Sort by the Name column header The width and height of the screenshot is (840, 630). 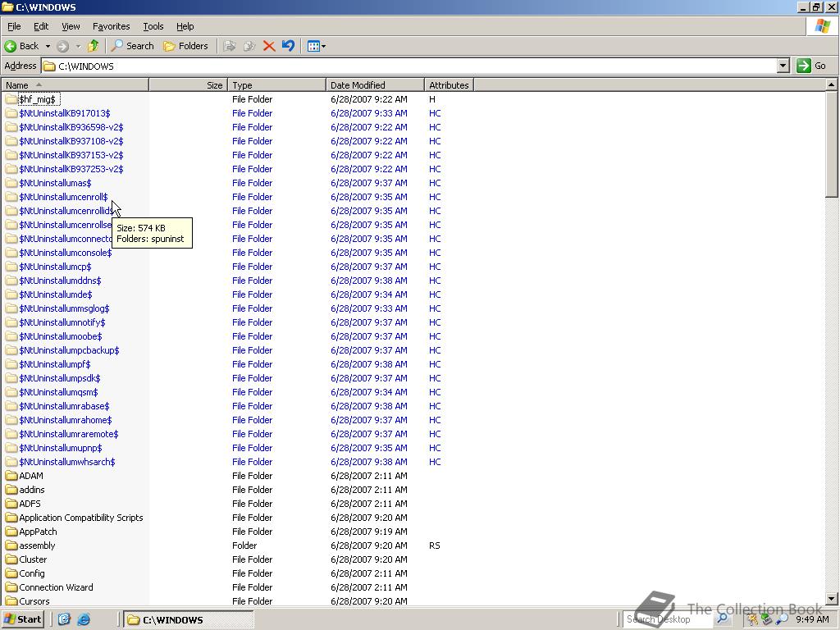[x=75, y=85]
